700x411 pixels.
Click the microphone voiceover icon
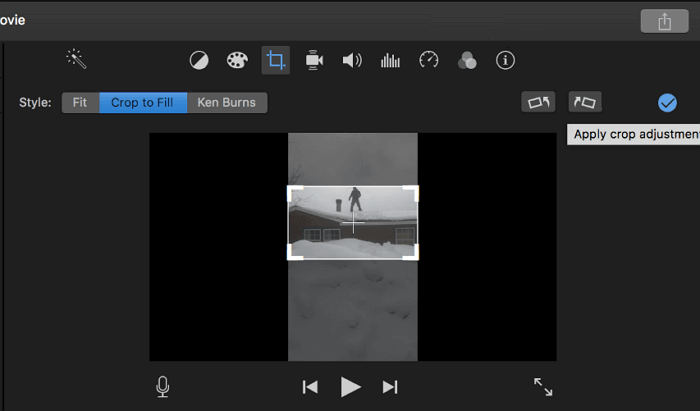coord(163,387)
